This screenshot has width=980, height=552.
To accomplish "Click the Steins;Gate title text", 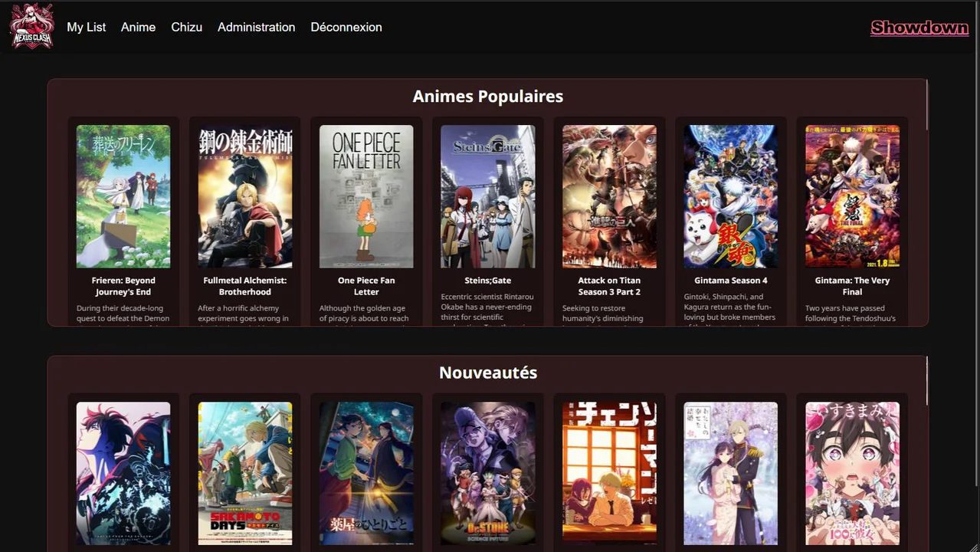I will 488,281.
